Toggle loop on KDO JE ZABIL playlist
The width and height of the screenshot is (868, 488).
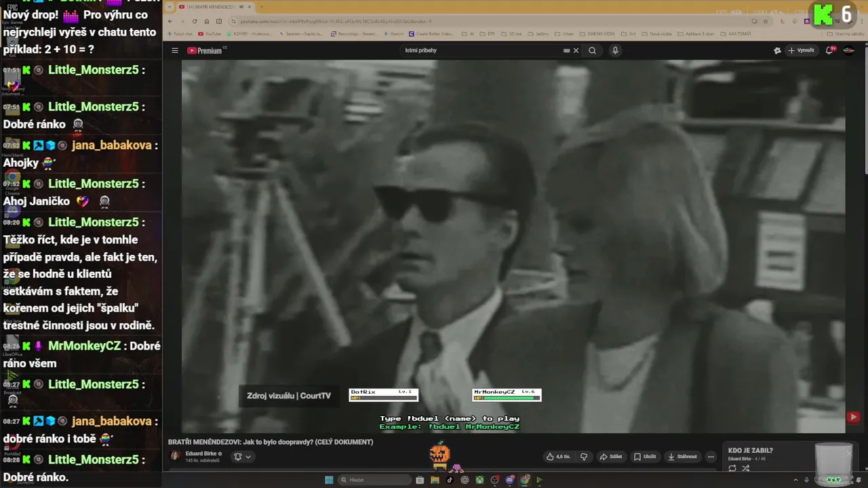click(x=732, y=468)
